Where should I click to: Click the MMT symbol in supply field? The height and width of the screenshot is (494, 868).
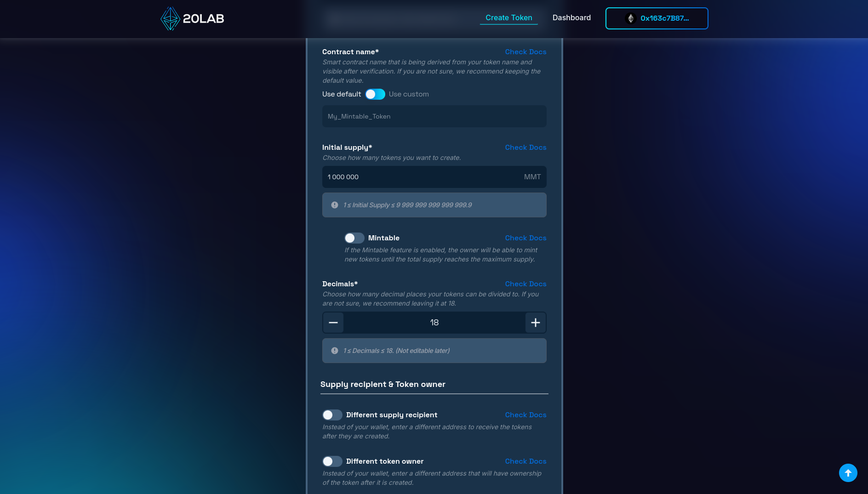[x=532, y=177]
